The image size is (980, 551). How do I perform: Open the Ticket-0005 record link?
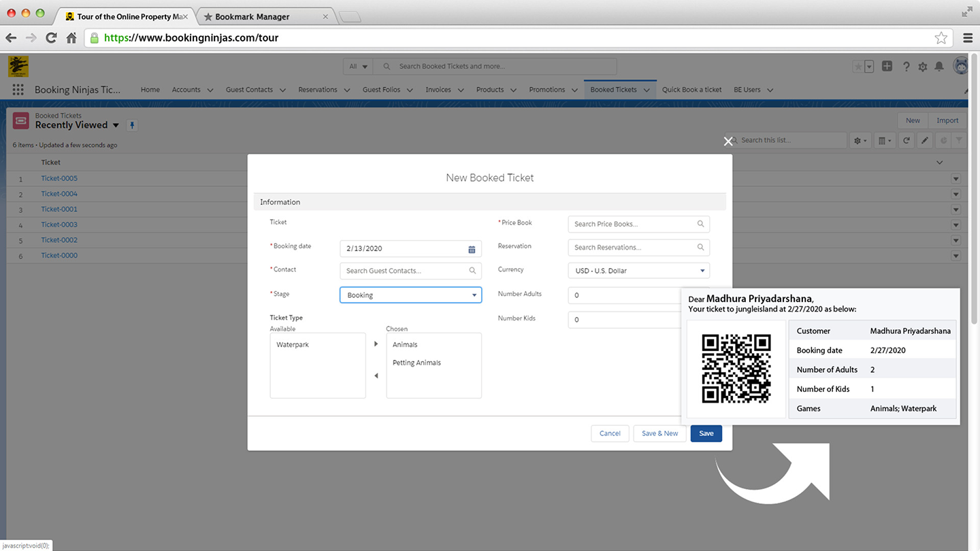[59, 178]
